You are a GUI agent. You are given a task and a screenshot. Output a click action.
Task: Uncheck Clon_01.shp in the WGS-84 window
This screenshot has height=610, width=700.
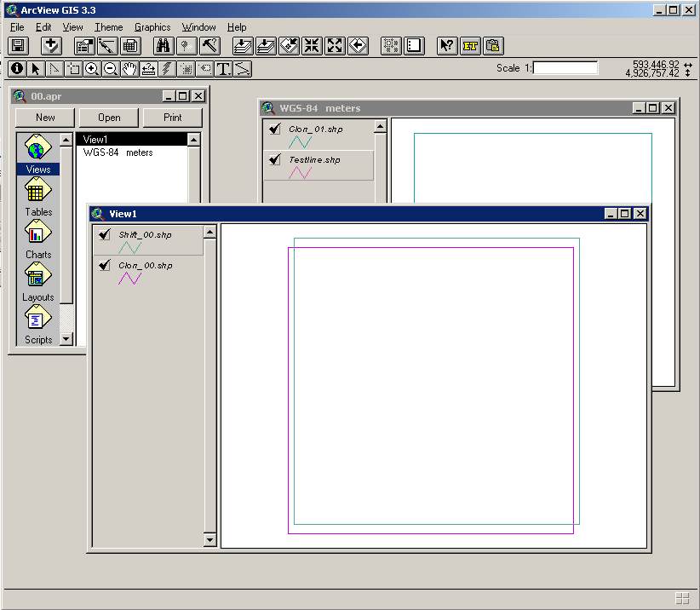[x=275, y=129]
